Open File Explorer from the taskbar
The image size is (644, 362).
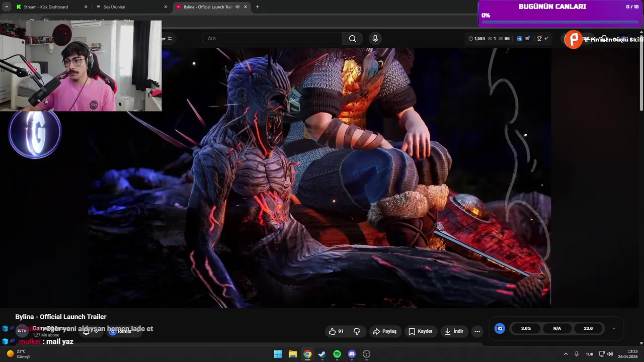coord(293,354)
